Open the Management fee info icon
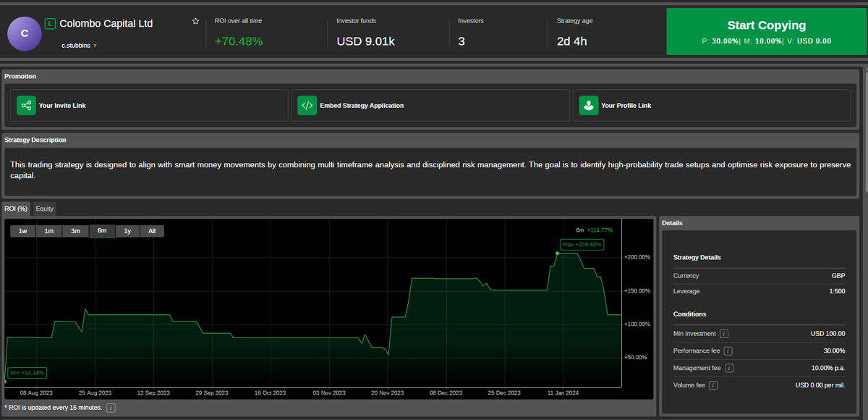The image size is (868, 420). pyautogui.click(x=729, y=368)
